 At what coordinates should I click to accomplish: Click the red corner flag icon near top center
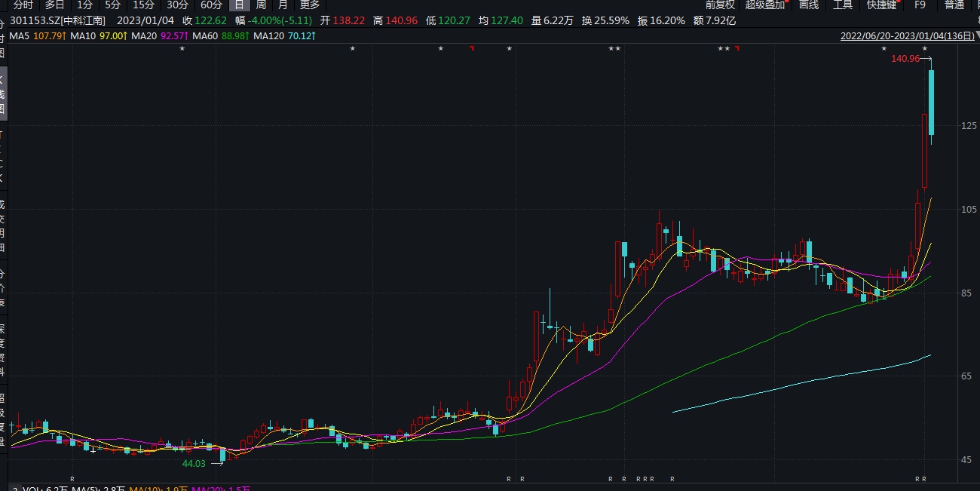coord(472,49)
